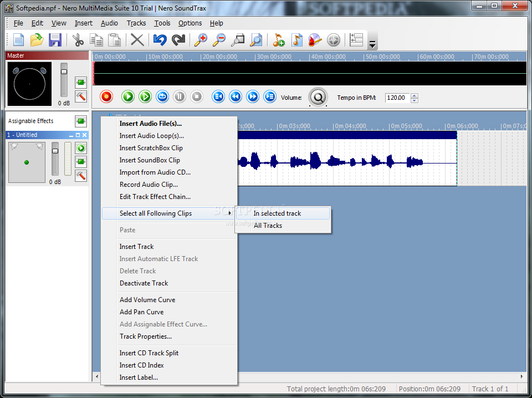
Task: Save the project using the floppy disk icon
Action: 55,40
